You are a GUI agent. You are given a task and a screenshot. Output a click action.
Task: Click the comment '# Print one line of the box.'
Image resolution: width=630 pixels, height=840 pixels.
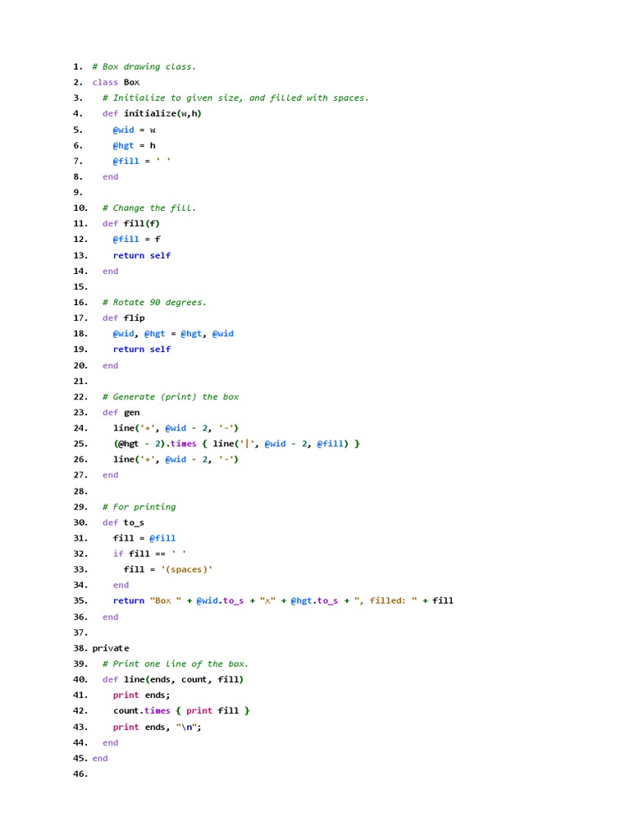[x=176, y=664]
